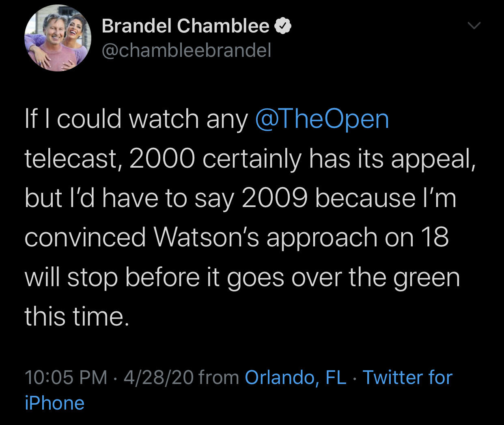504x425 pixels.
Task: Click the blue verified badge icon
Action: 283,26
